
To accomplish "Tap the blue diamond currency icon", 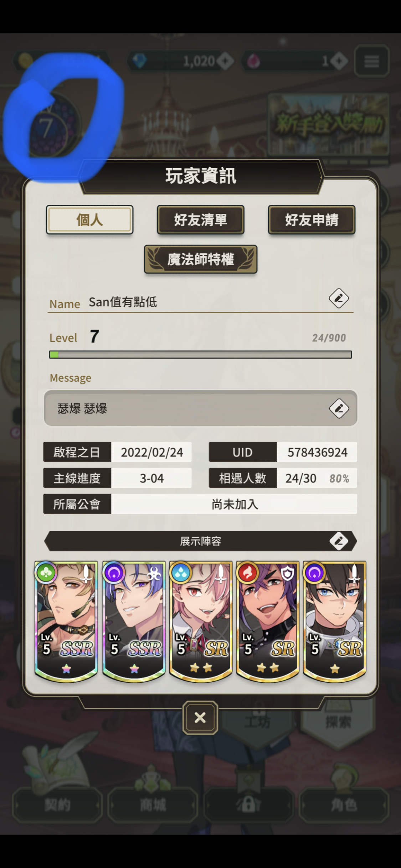I will tap(139, 61).
